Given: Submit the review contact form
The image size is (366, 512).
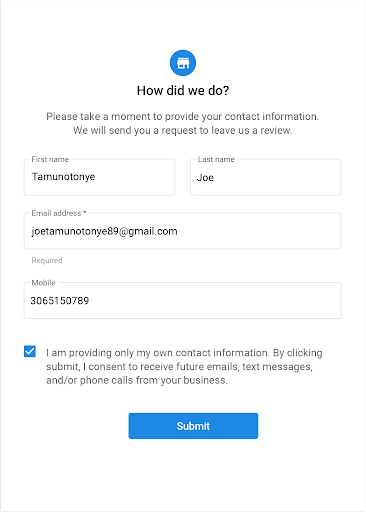Looking at the screenshot, I should [193, 426].
